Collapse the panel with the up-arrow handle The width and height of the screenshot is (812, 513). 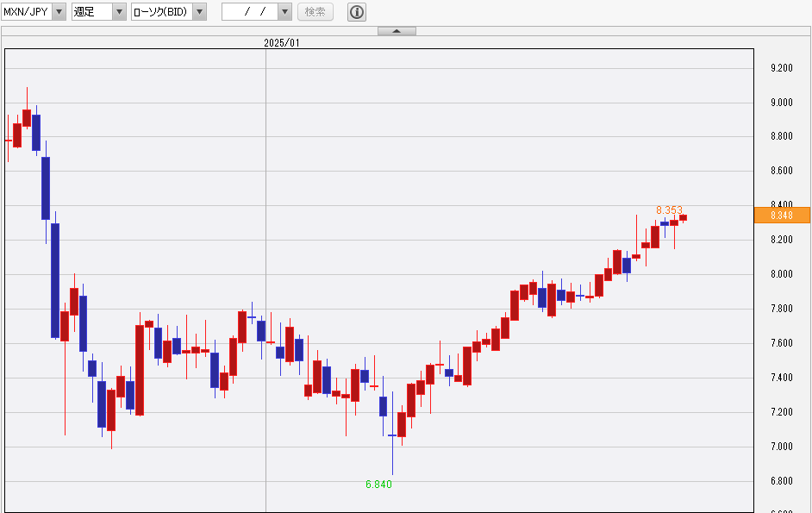pyautogui.click(x=397, y=31)
